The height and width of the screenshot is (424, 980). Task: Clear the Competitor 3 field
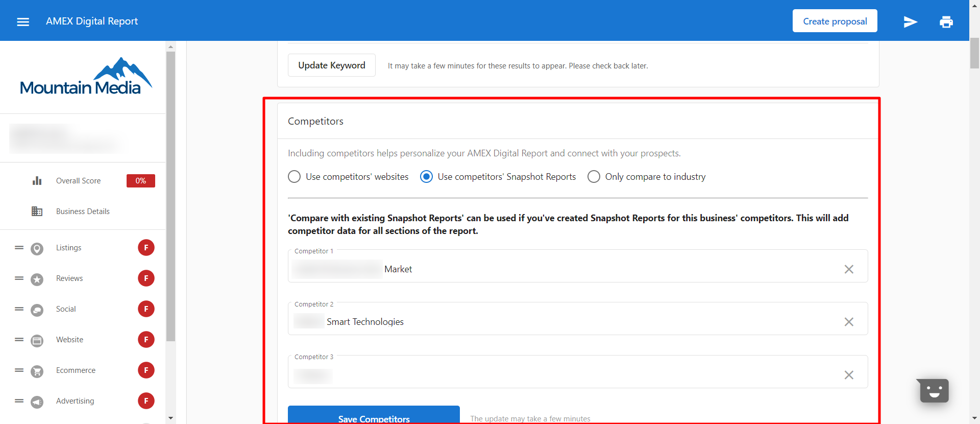849,375
